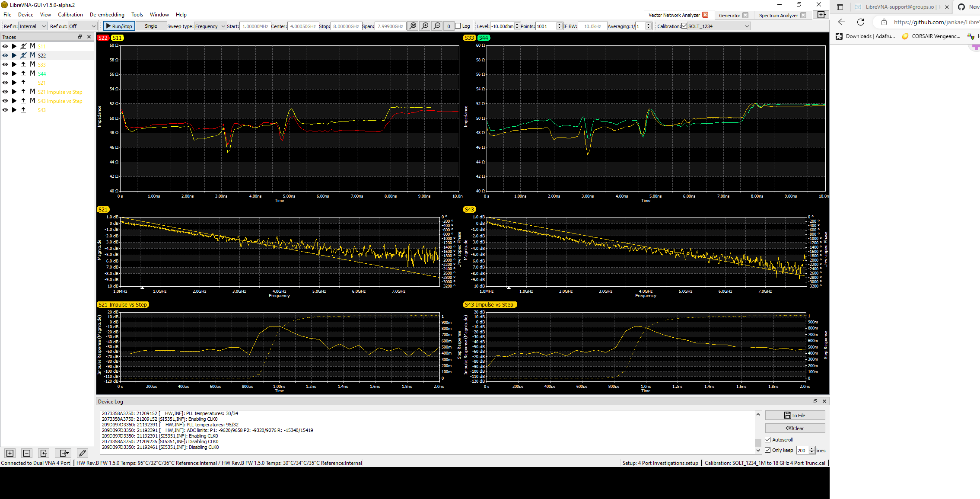Import traces using the arrow-in icon
Image resolution: width=980 pixels, height=499 pixels.
point(44,453)
